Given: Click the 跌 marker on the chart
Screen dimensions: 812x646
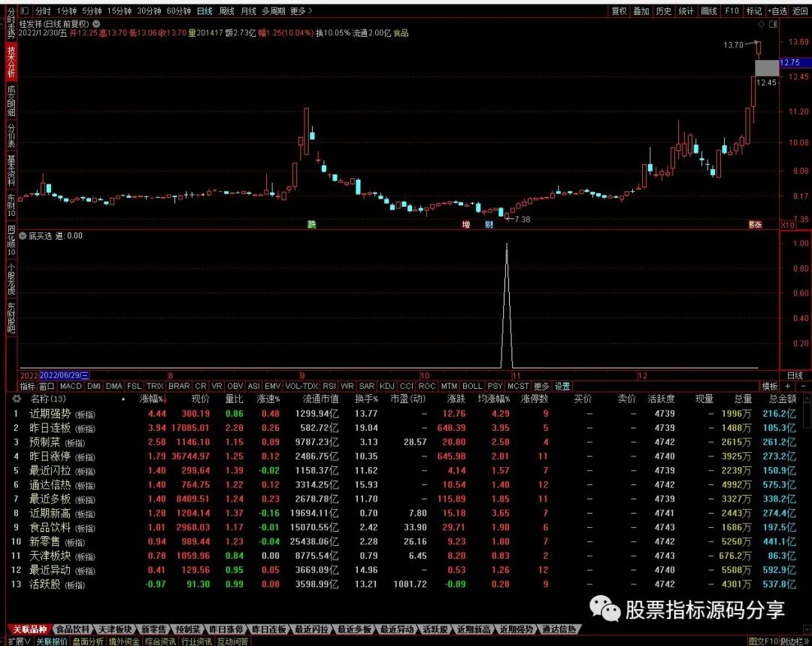Looking at the screenshot, I should (312, 224).
